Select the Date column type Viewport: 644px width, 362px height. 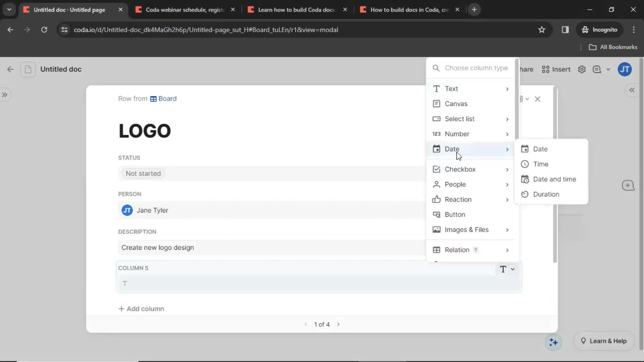[540, 149]
